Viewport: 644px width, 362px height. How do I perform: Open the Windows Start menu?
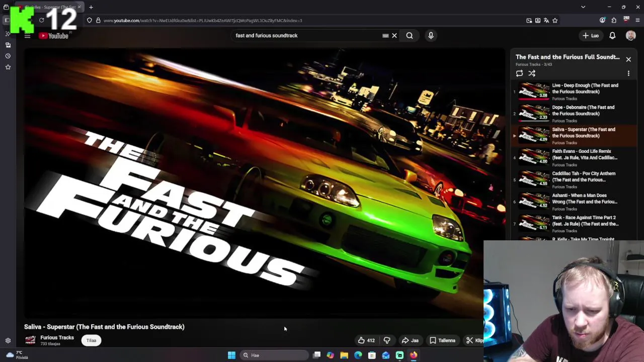click(231, 355)
